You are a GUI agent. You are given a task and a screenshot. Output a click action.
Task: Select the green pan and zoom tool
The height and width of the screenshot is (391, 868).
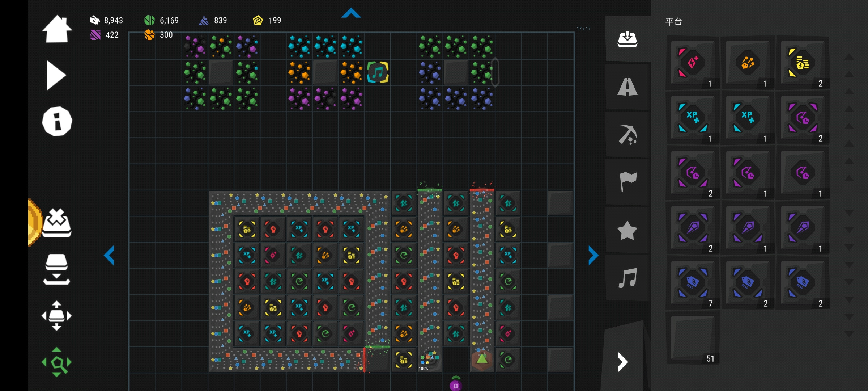pyautogui.click(x=56, y=362)
